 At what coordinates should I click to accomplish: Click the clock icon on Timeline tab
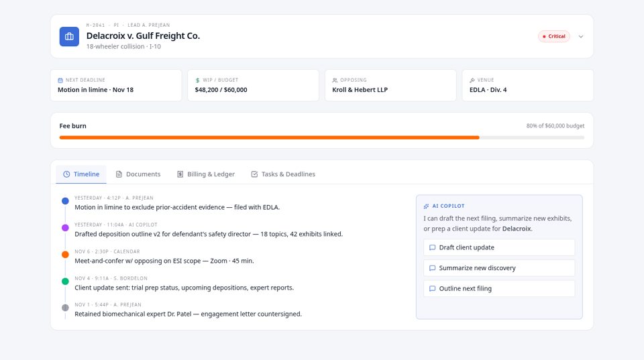66,174
